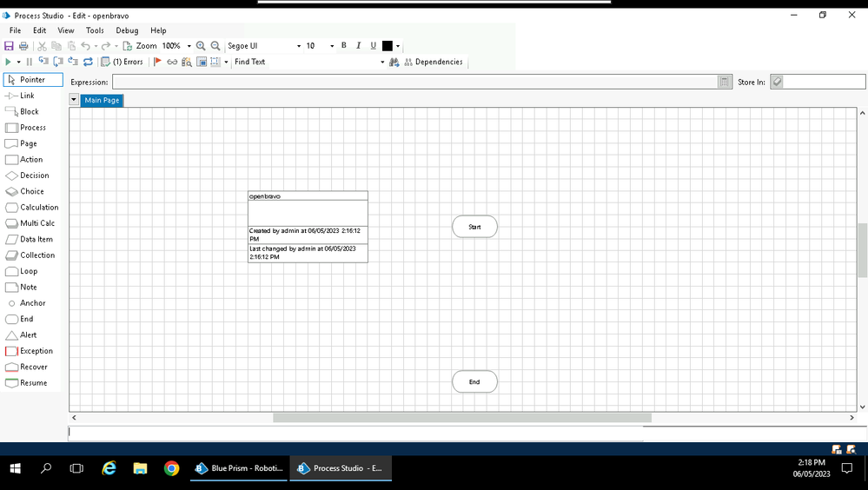The width and height of the screenshot is (868, 490).
Task: Click the glasses watch icon
Action: tap(172, 62)
